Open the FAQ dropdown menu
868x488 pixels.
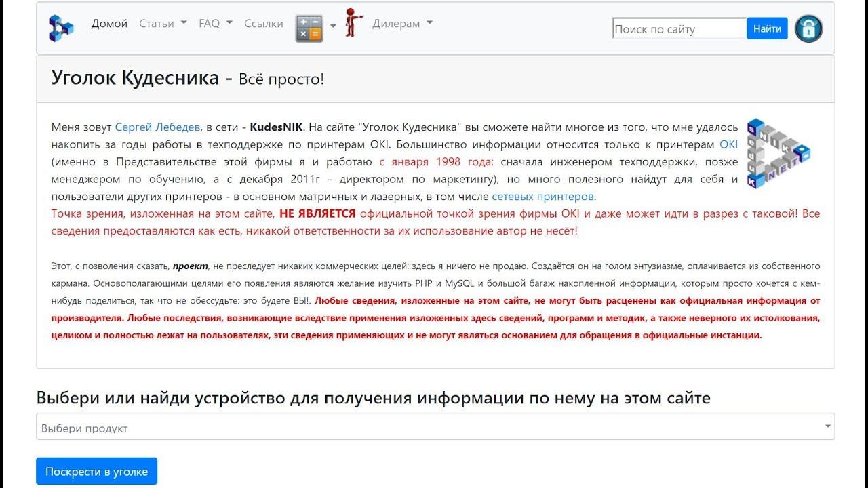click(216, 24)
